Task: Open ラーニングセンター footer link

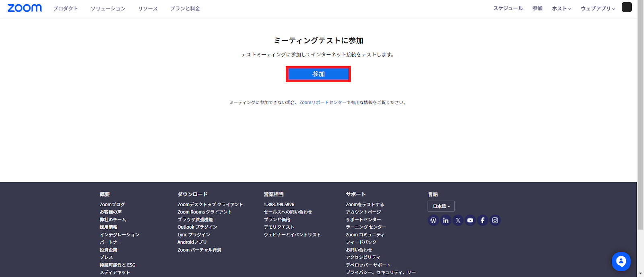Action: [x=366, y=227]
